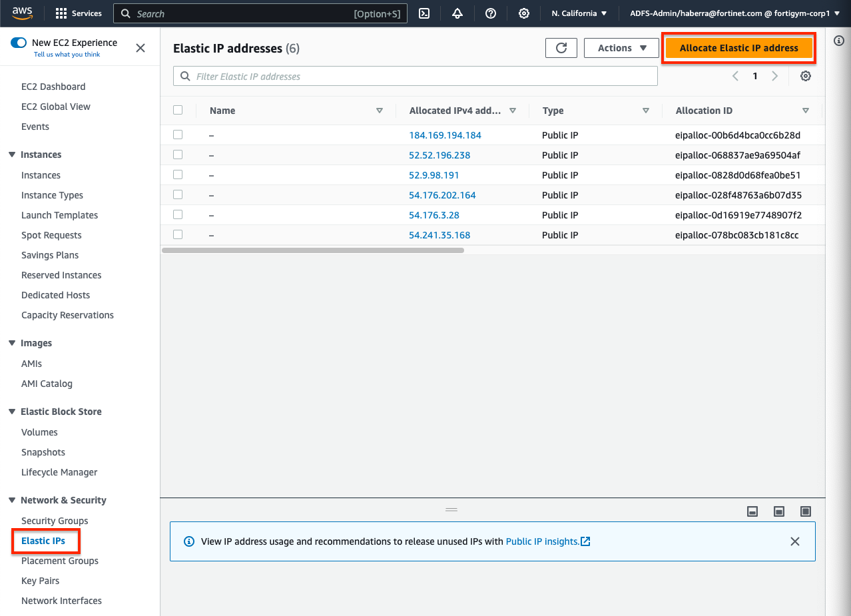The image size is (851, 616).
Task: Check the select-all checkbox in table header
Action: coord(178,110)
